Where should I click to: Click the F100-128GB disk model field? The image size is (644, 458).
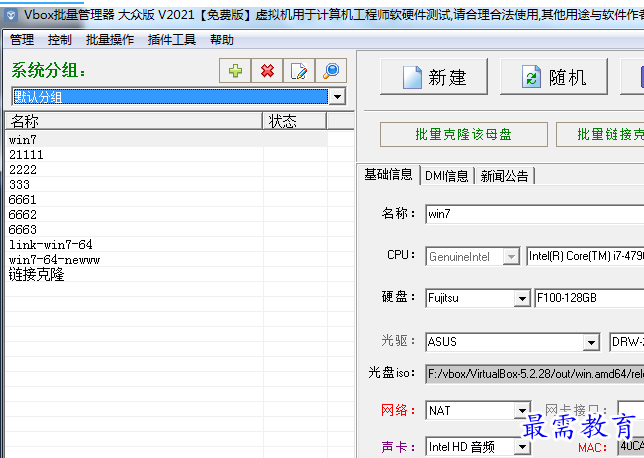pos(589,298)
